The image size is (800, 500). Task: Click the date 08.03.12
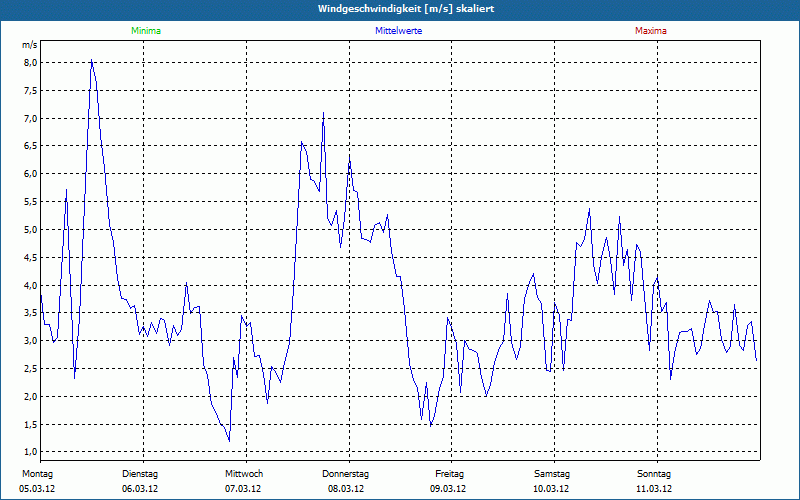tap(346, 489)
